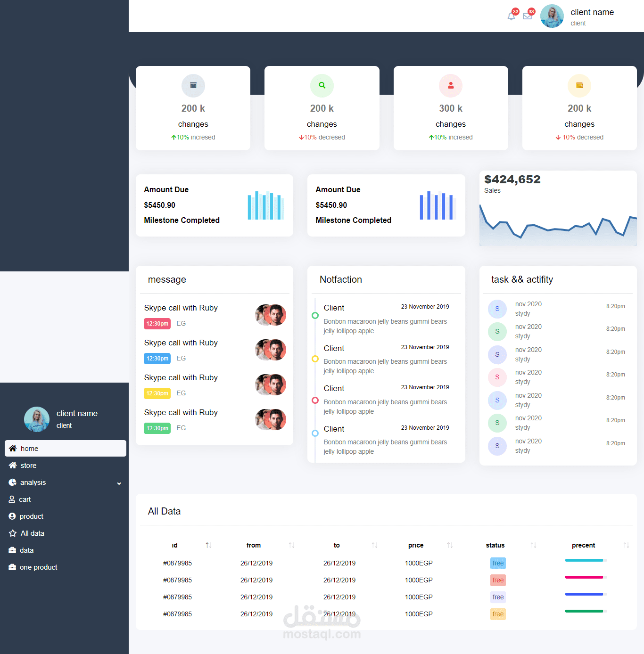Click the pink progress bar
This screenshot has height=654, width=644.
point(586,577)
